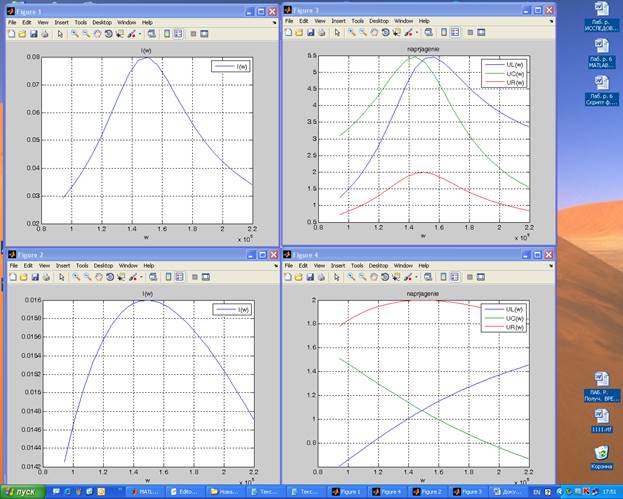Open the Window menu in Figure 4
The height and width of the screenshot is (499, 623).
click(x=403, y=265)
